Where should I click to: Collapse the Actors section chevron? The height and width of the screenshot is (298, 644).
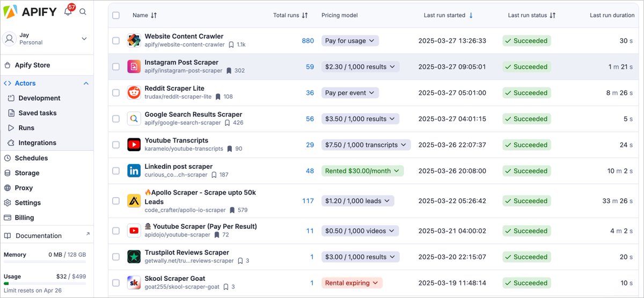[x=86, y=83]
